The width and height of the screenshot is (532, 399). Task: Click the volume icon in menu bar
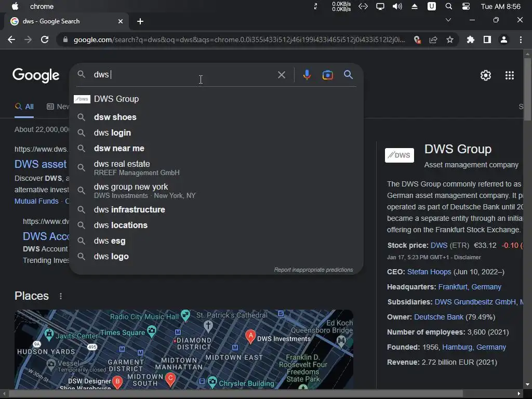pyautogui.click(x=397, y=6)
